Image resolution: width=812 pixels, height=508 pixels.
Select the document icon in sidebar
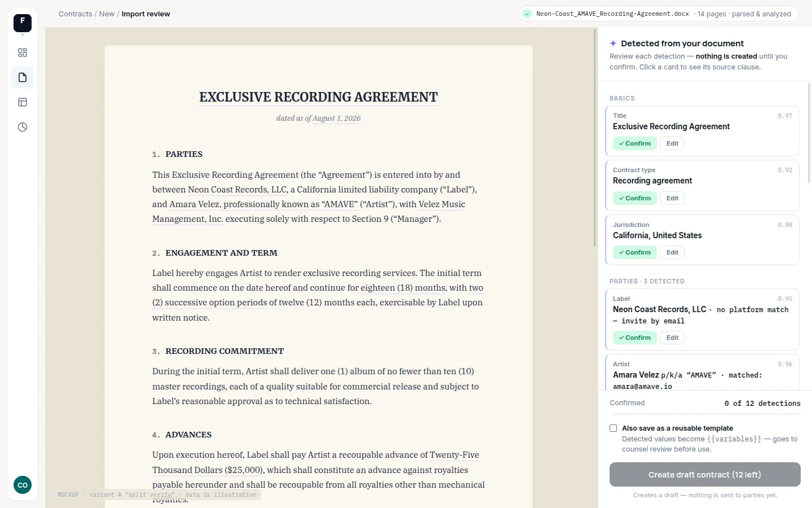point(23,77)
